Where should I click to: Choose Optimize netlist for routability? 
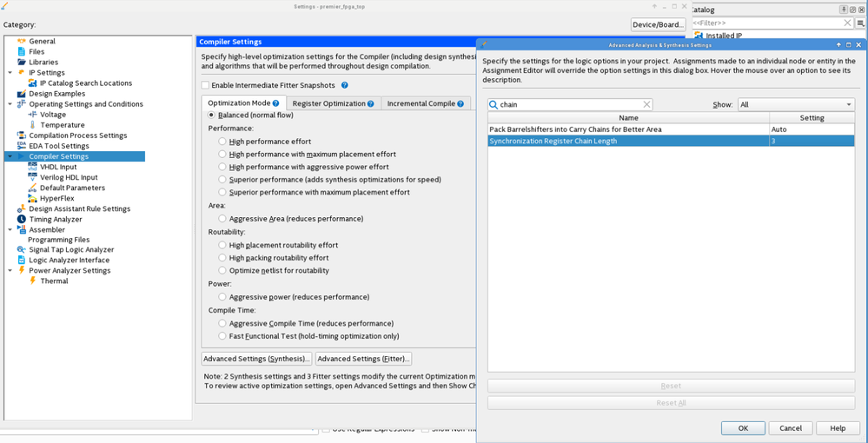click(x=222, y=271)
